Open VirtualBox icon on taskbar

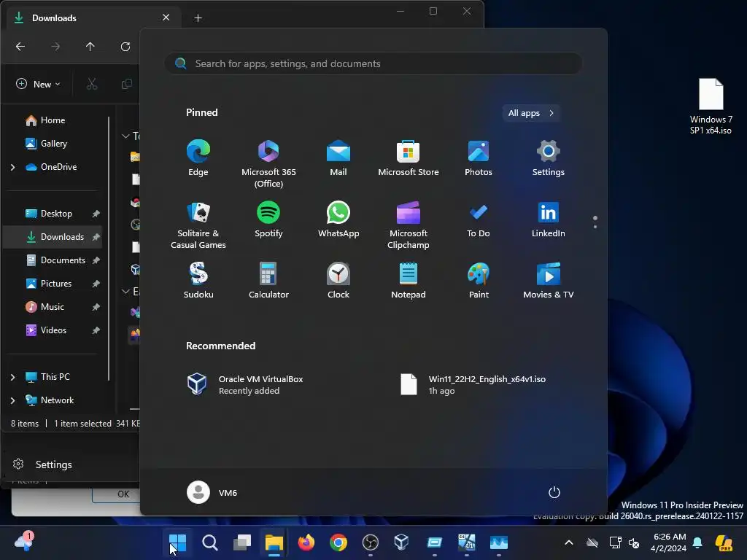(x=402, y=542)
